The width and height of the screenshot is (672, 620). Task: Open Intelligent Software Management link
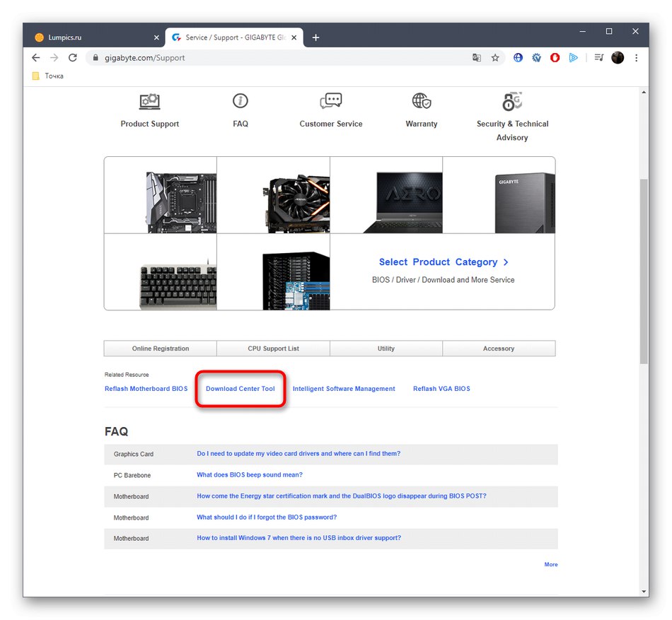click(x=344, y=389)
